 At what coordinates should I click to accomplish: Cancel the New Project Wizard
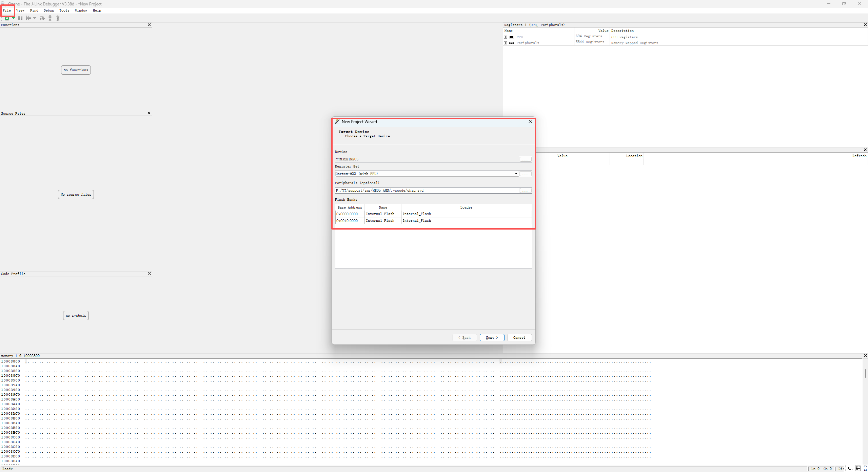(x=519, y=337)
